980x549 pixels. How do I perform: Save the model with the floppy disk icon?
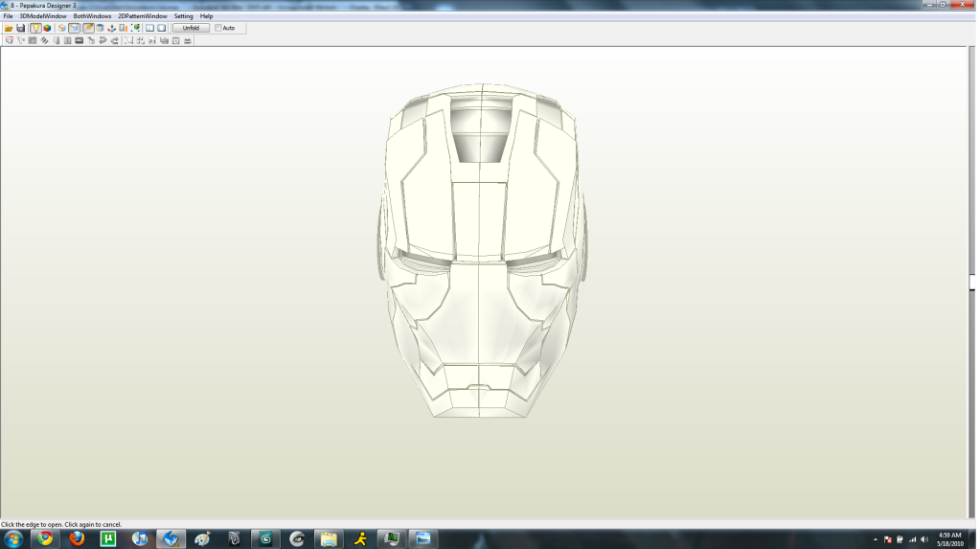coord(21,28)
